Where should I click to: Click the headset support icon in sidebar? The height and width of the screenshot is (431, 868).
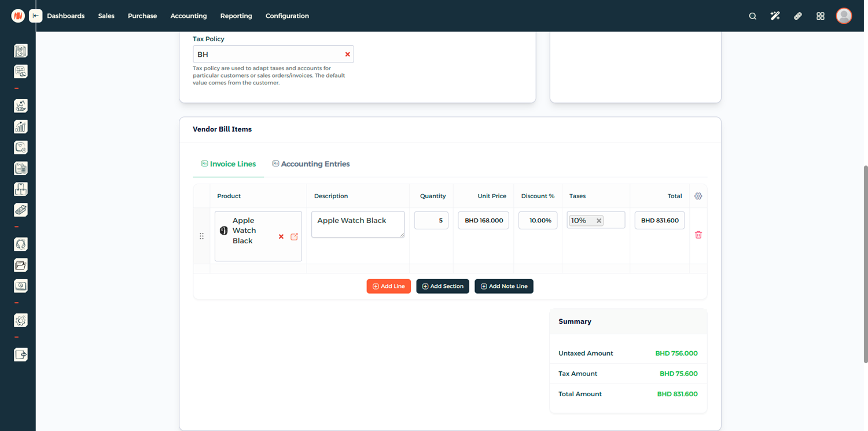point(21,244)
